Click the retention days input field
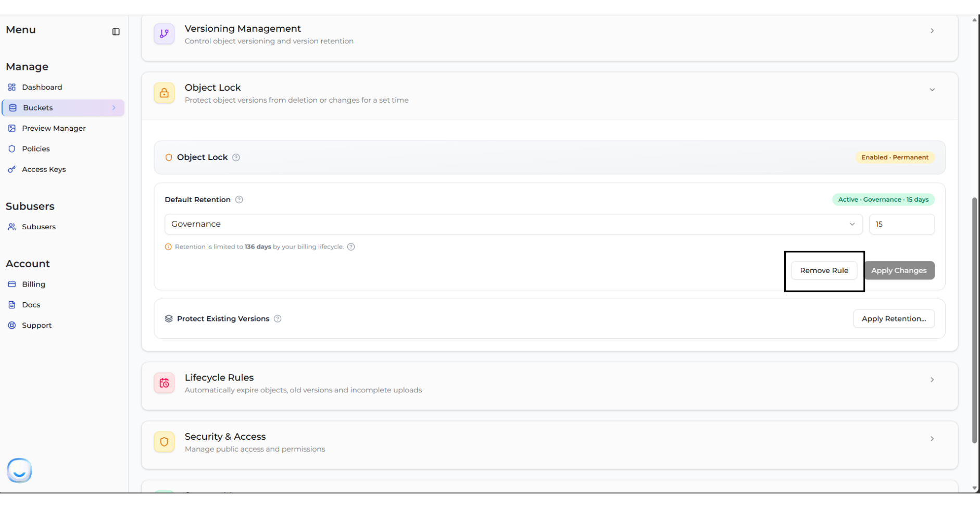 pos(901,224)
